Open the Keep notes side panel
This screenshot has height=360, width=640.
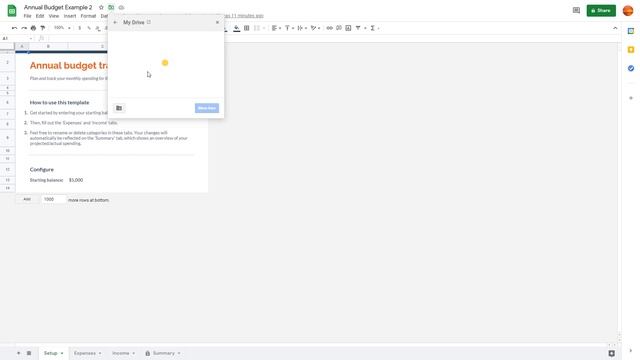click(631, 50)
